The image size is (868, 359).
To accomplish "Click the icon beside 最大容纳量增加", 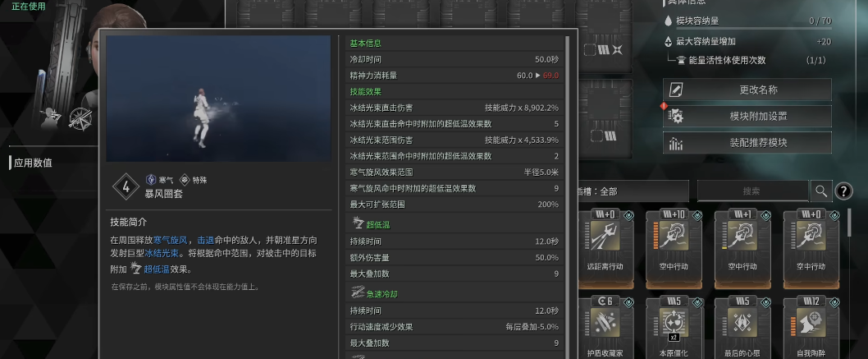I will (x=668, y=42).
